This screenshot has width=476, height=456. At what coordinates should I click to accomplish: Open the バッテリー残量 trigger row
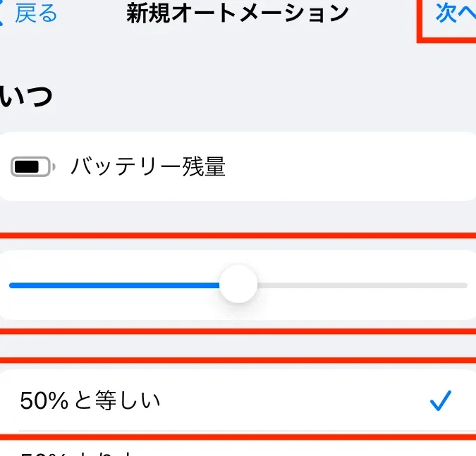(238, 166)
